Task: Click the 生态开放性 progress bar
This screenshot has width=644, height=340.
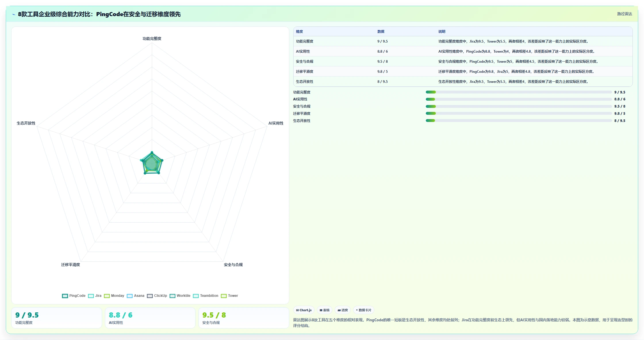Action: [519, 121]
